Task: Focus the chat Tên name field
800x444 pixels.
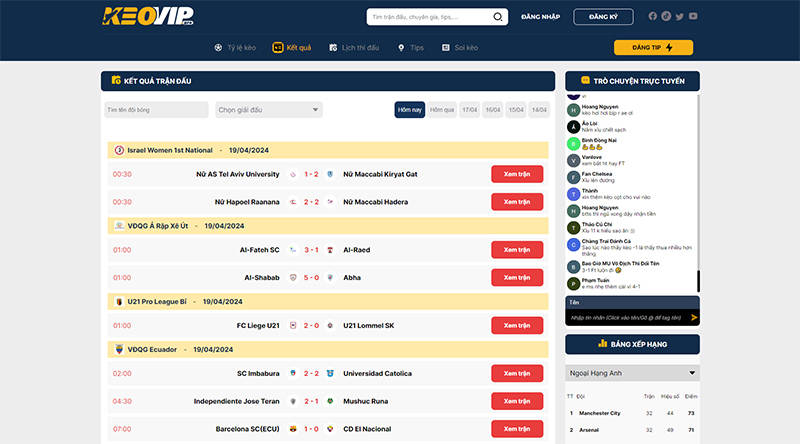Action: (632, 302)
